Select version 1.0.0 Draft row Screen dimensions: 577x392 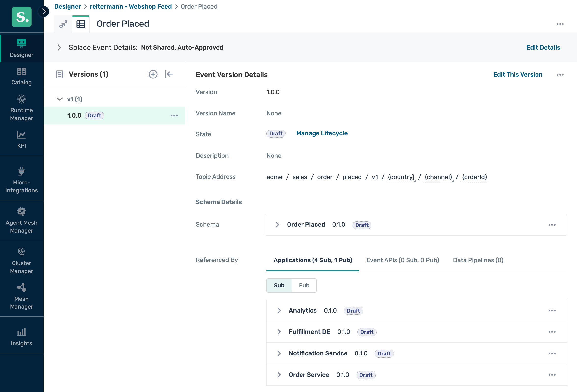coord(114,115)
